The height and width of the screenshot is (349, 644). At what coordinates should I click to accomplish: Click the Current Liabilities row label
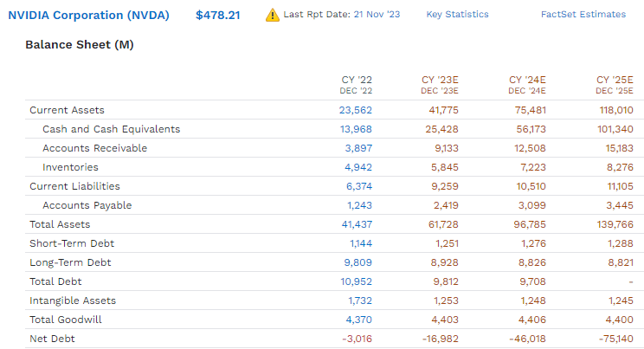74,186
